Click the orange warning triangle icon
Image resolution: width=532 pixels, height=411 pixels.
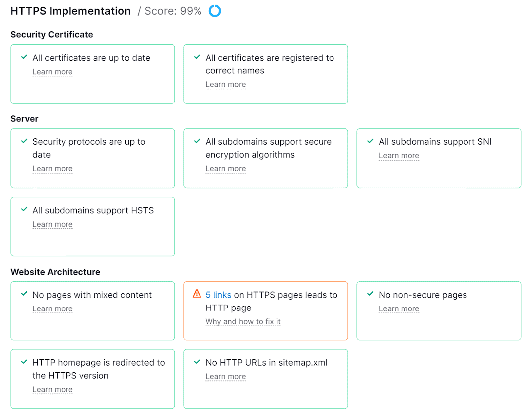click(x=197, y=294)
